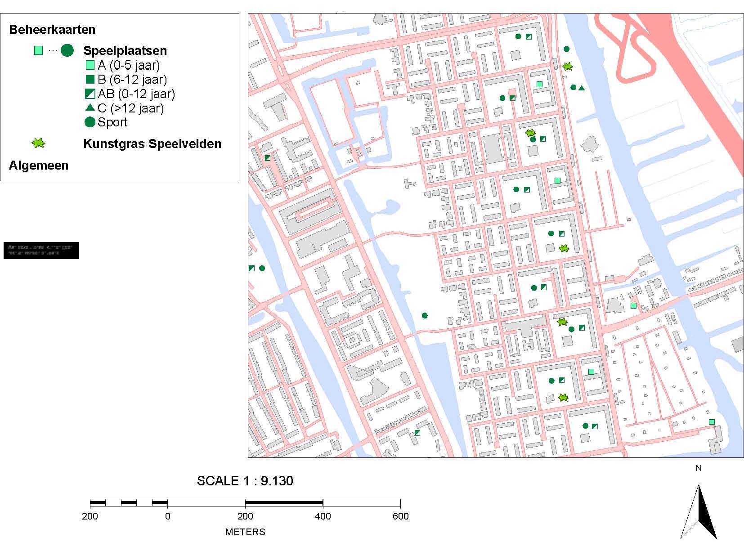This screenshot has width=744, height=560.
Task: Select the isolated sport circle beside central canal
Action: pyautogui.click(x=425, y=316)
